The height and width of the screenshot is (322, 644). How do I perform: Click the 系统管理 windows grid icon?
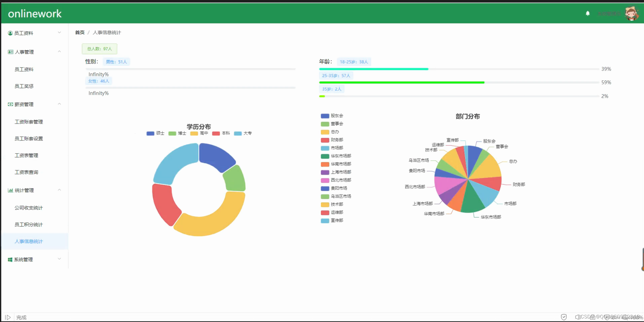[10, 260]
